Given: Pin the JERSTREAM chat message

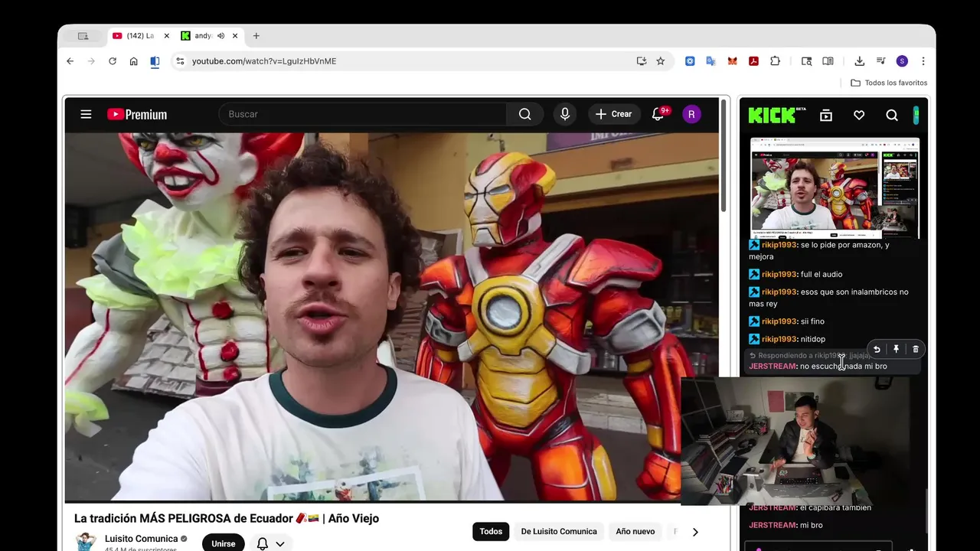Looking at the screenshot, I should pos(896,349).
